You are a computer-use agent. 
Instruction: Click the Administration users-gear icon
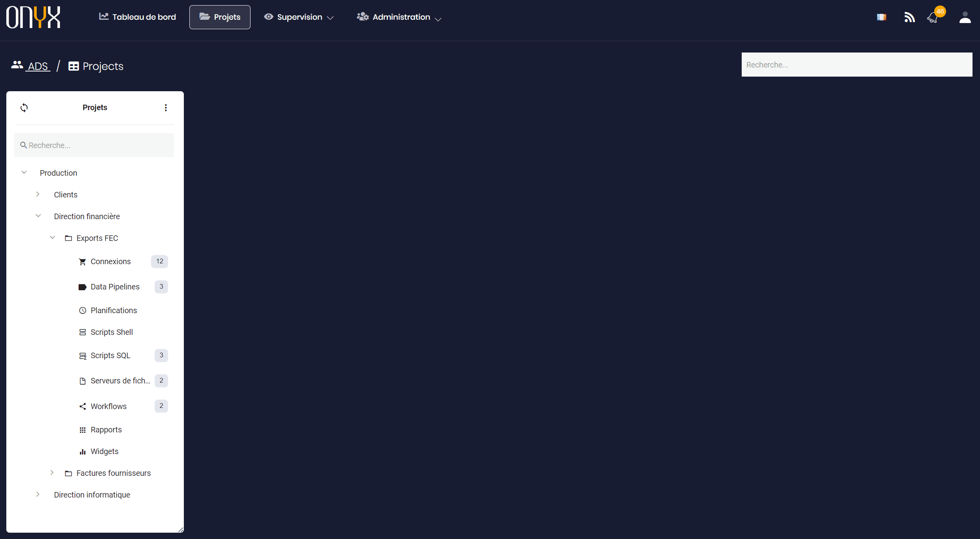coord(363,17)
